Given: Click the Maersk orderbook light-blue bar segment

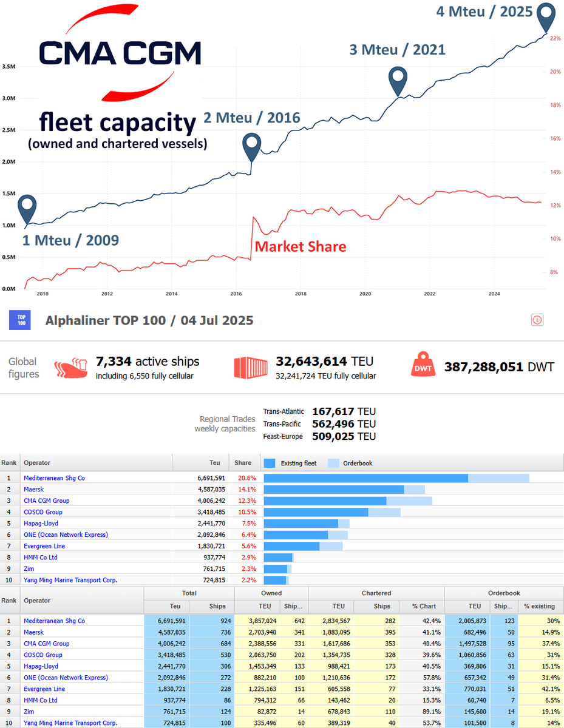Looking at the screenshot, I should [x=414, y=490].
